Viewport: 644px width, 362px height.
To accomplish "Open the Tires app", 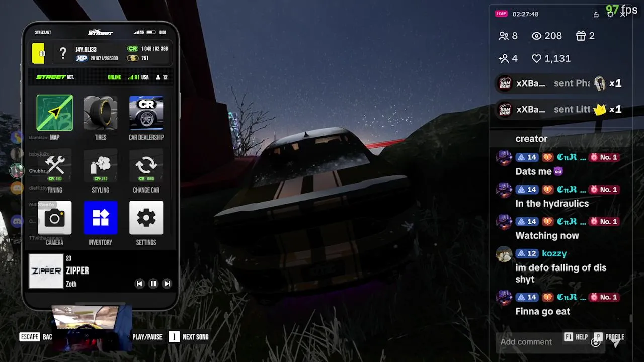I will click(100, 113).
